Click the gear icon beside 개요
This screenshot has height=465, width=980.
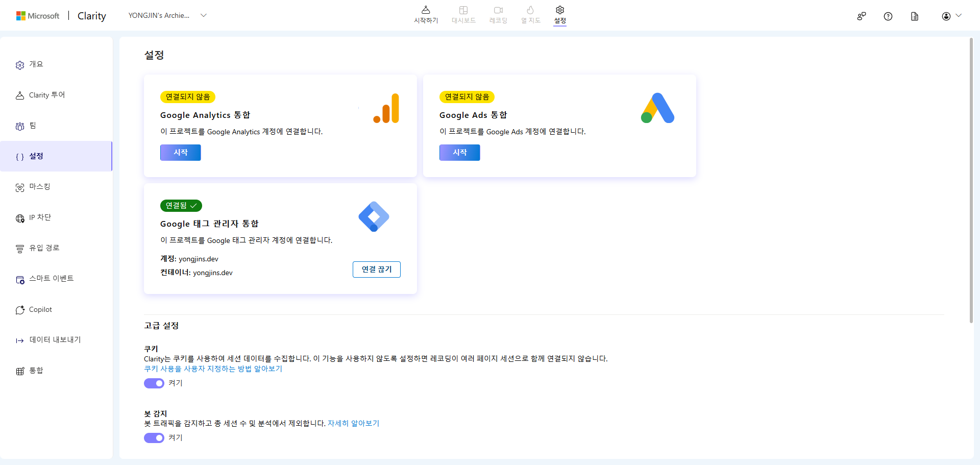pos(20,65)
